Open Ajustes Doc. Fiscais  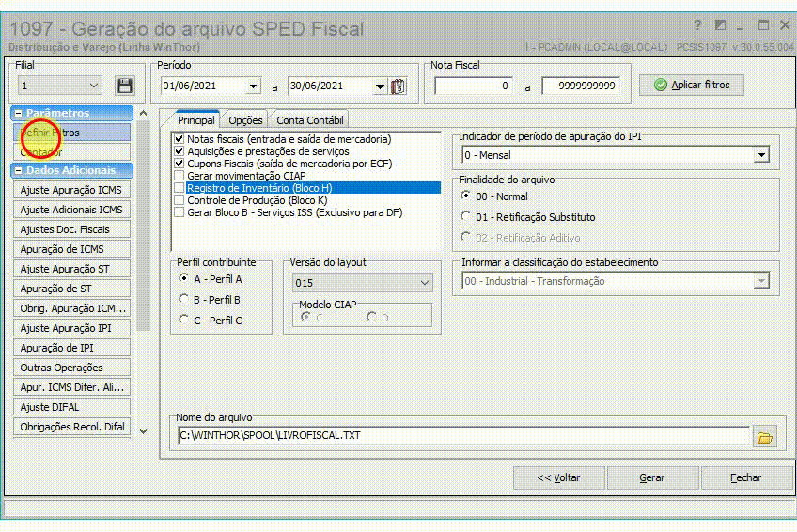[71, 229]
